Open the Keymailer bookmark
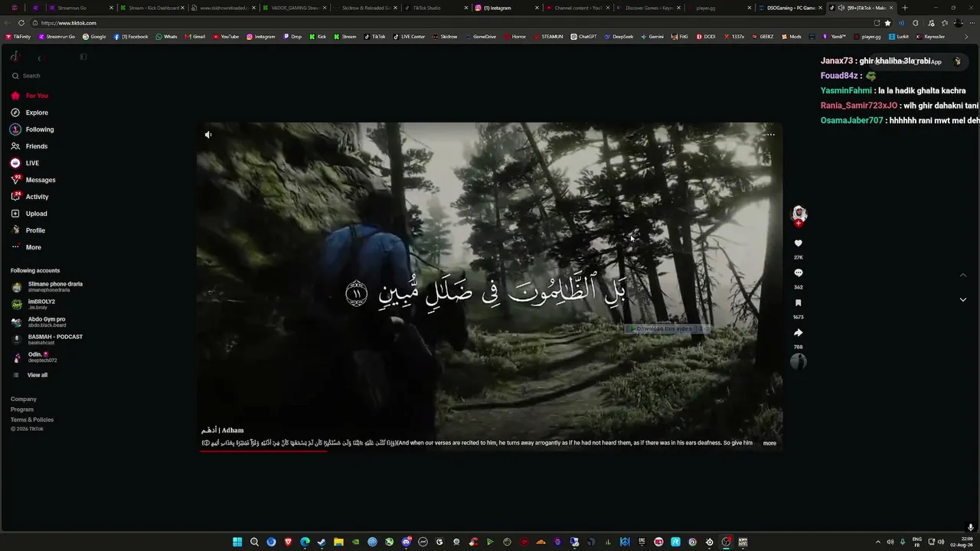 point(930,37)
